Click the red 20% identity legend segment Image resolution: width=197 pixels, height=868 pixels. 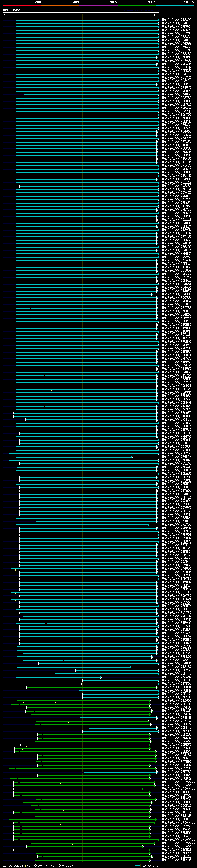point(22,6)
